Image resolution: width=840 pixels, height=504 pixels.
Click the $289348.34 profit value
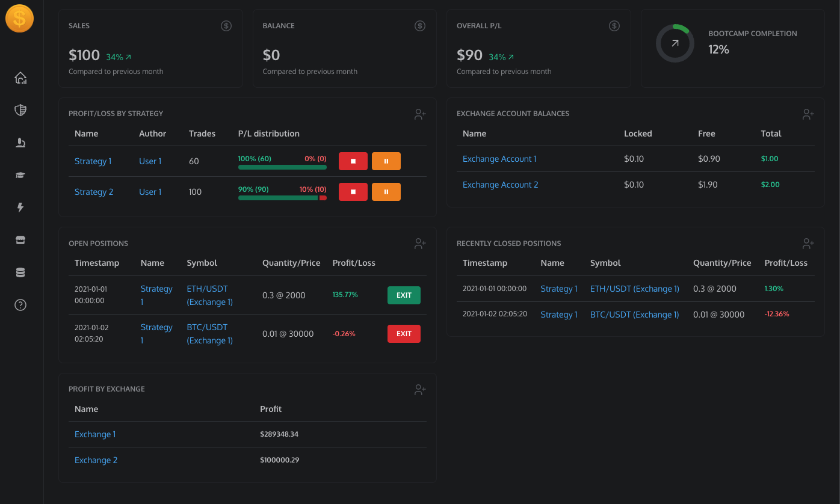coord(279,434)
